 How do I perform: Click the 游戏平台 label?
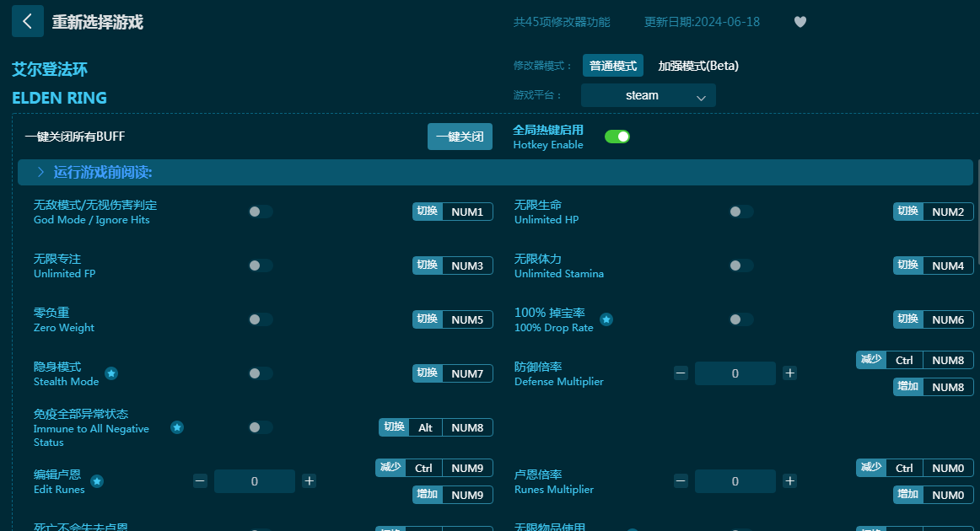[537, 95]
